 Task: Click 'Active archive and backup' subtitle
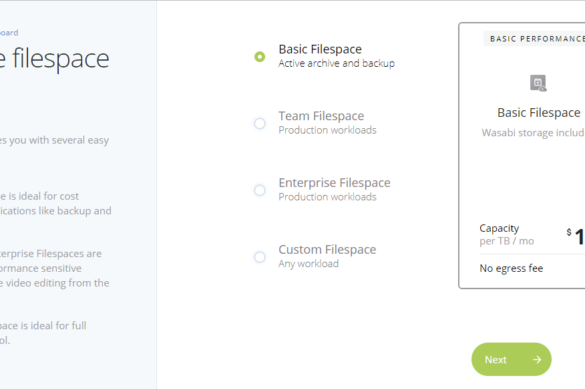[337, 63]
